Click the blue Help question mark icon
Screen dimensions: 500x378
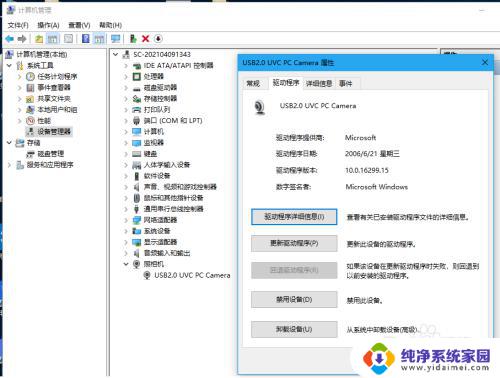click(x=86, y=39)
